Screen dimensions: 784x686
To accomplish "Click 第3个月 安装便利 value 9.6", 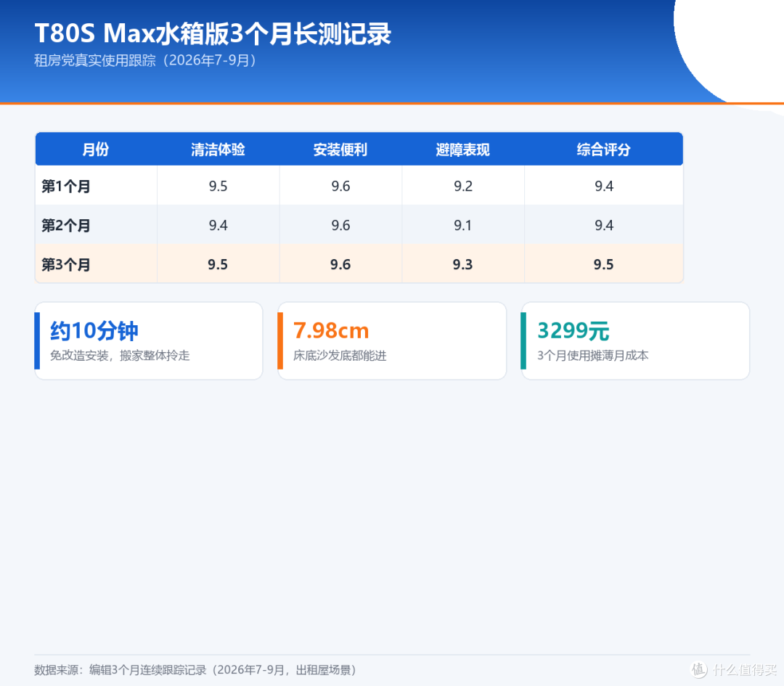I will 340,264.
